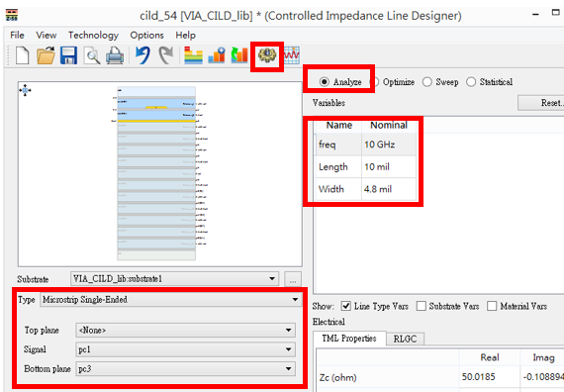Click the Real column header
Viewport: 564px width, 392px height.
[490, 357]
